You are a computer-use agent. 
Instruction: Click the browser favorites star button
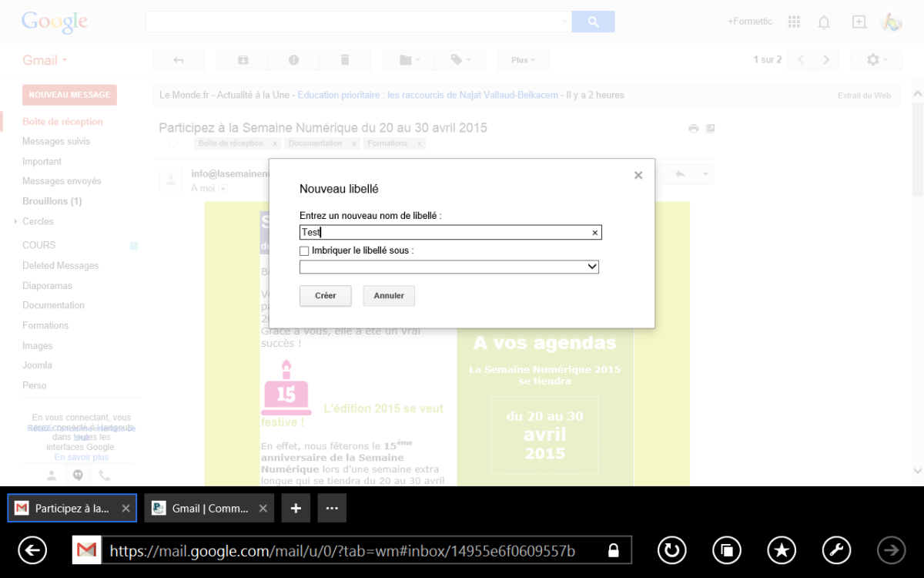coord(782,550)
